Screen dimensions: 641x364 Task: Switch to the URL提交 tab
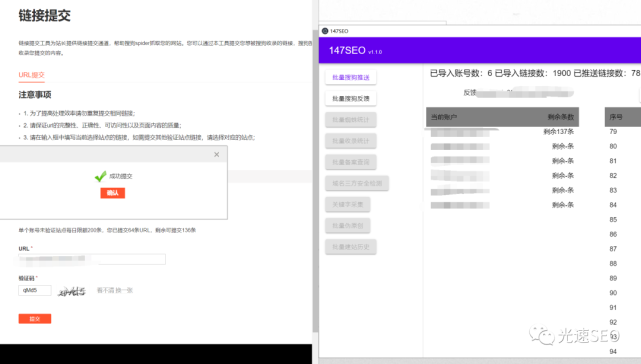[x=31, y=75]
